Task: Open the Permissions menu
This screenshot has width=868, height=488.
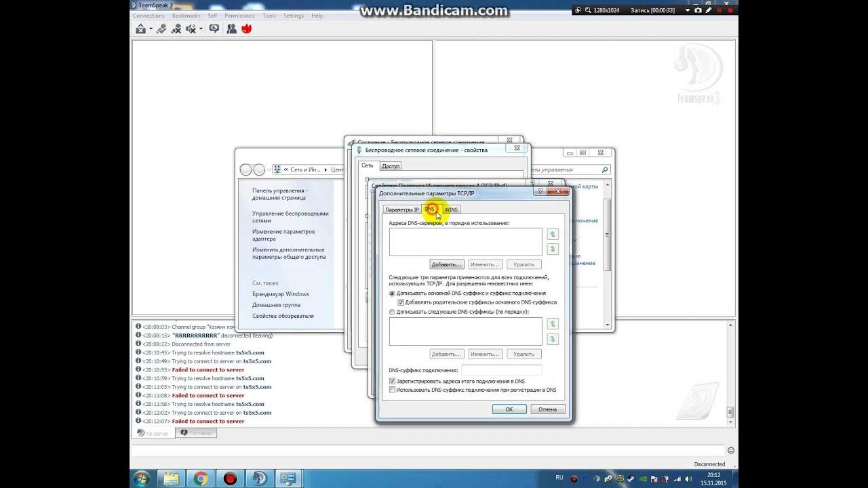Action: 239,16
